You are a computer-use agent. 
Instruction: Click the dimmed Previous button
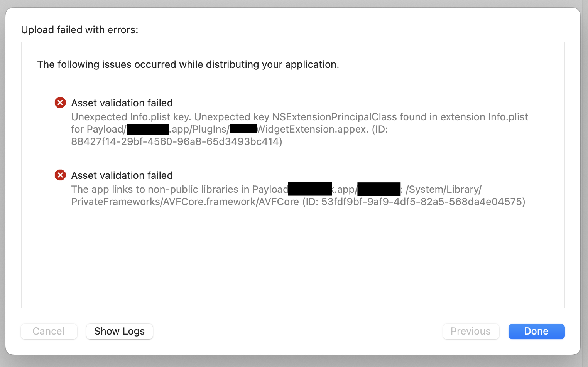coord(471,331)
